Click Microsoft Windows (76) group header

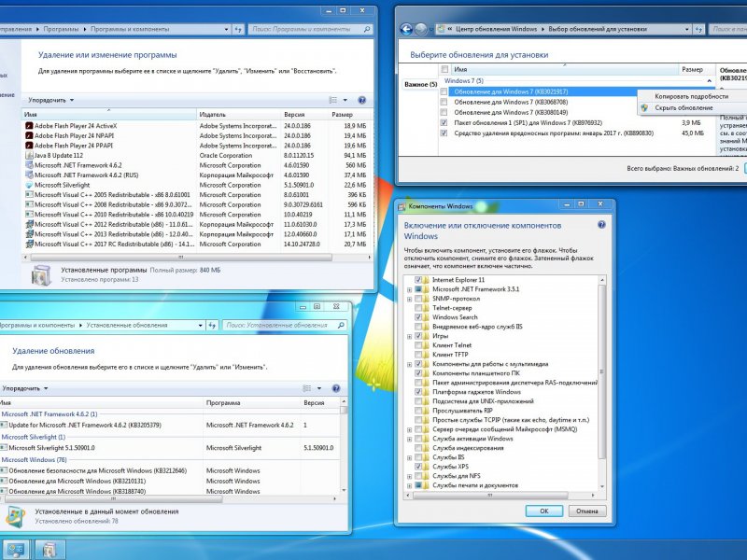34,459
